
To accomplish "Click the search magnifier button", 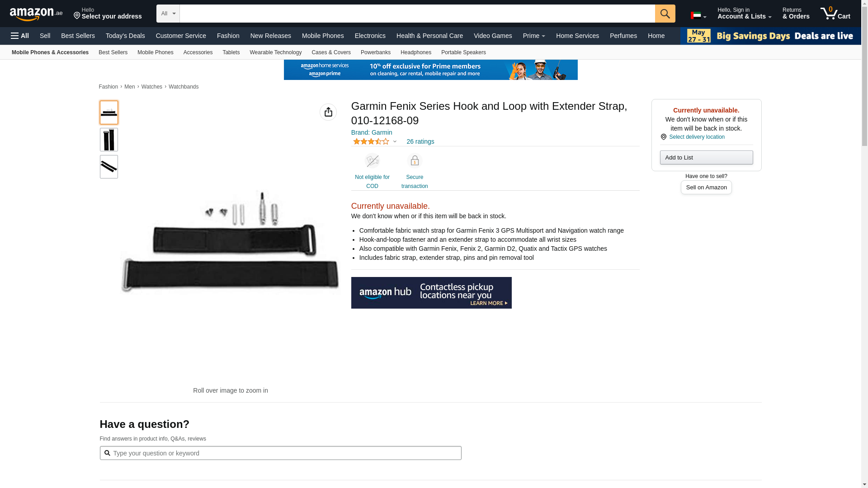I will coord(665,14).
